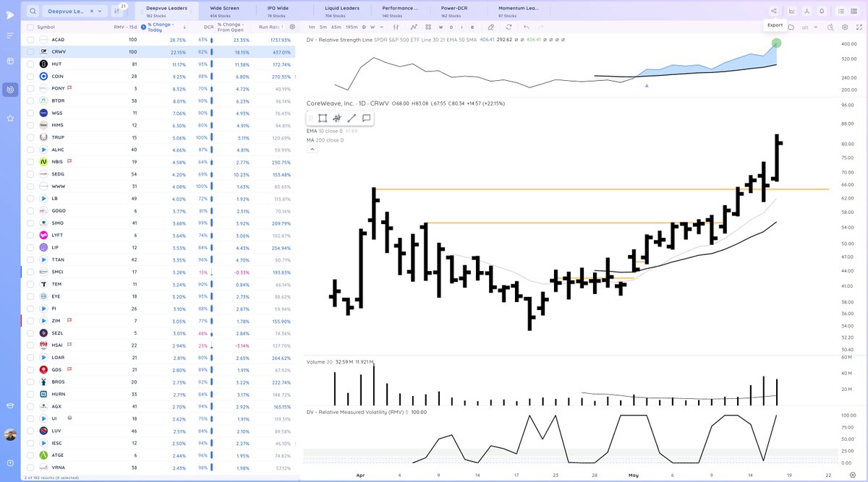
Task: Open the favorites star in left sidebar
Action: [x=10, y=117]
